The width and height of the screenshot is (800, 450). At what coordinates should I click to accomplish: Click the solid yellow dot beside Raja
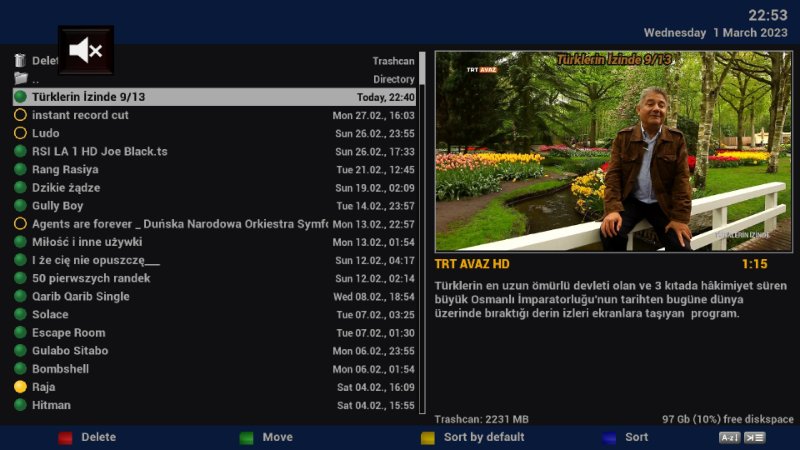[20, 387]
